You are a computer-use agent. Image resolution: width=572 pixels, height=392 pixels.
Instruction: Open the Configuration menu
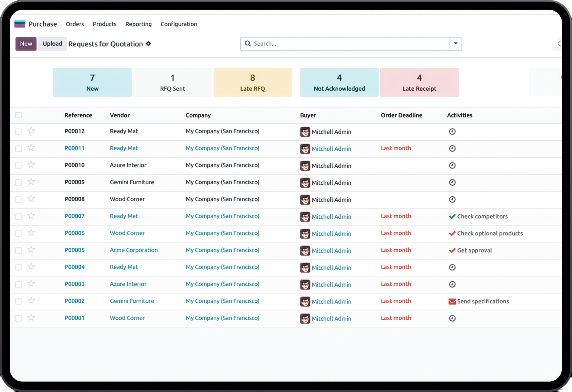click(179, 24)
